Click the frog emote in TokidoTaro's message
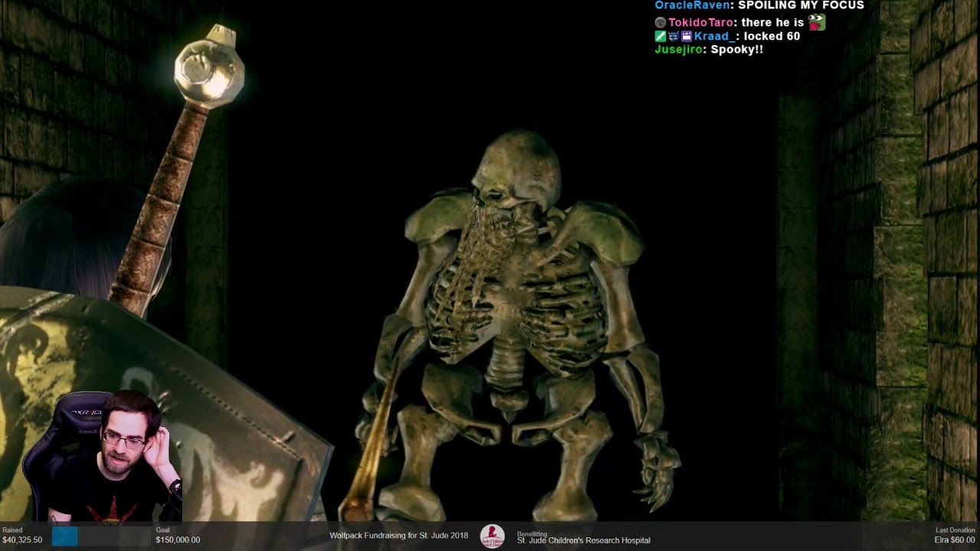This screenshot has height=551, width=980. point(816,22)
